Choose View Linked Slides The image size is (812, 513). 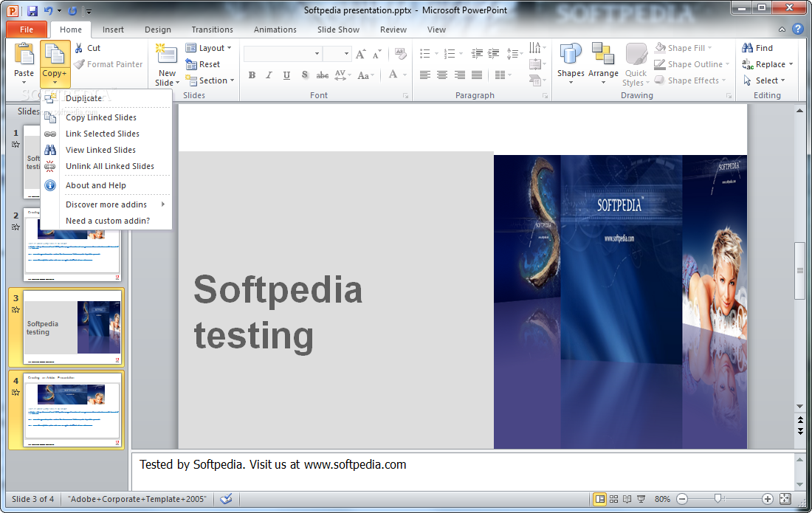tap(107, 150)
